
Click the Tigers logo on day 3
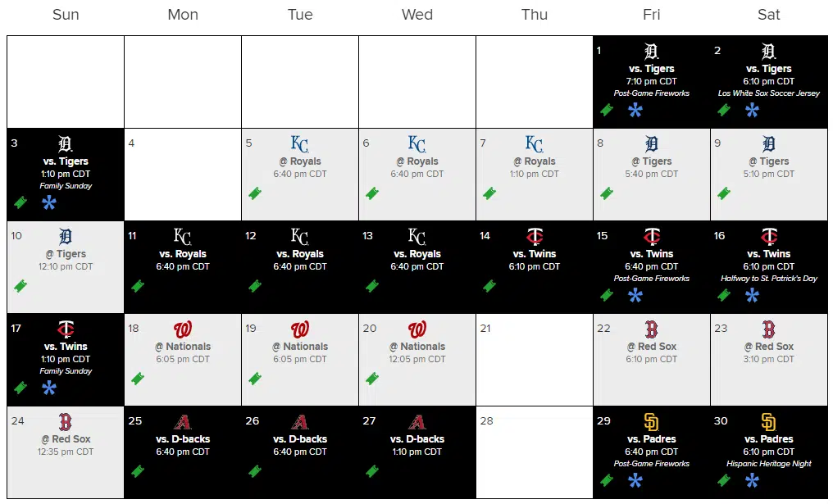(66, 144)
